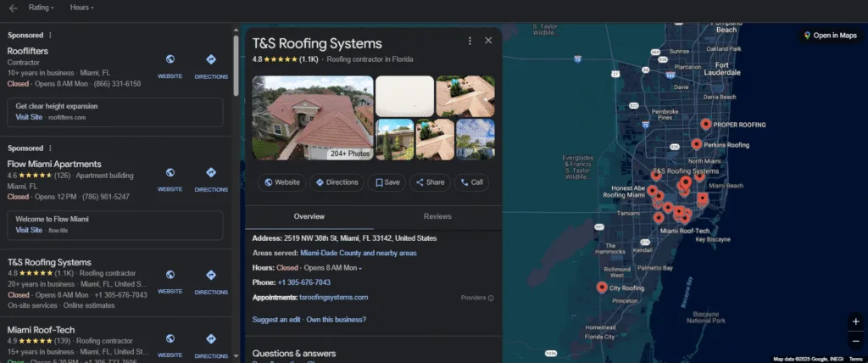The image size is (868, 363).
Task: Open T&S Roofing Systems list website icon
Action: pyautogui.click(x=170, y=275)
